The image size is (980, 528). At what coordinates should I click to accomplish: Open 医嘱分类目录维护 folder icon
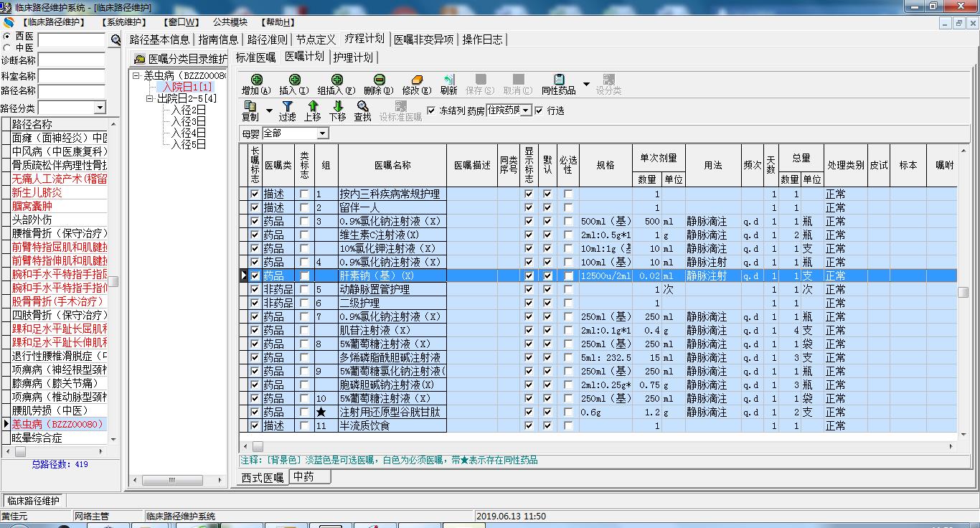(x=139, y=59)
